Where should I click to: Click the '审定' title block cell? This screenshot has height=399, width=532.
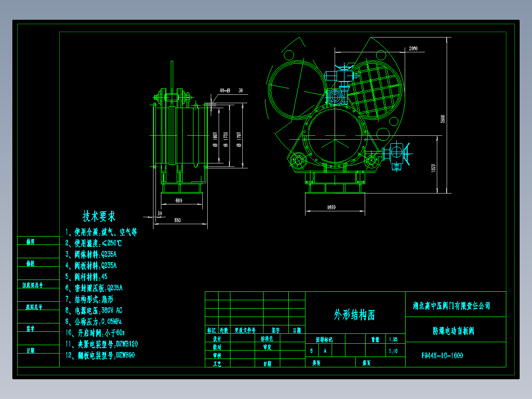pos(267,347)
